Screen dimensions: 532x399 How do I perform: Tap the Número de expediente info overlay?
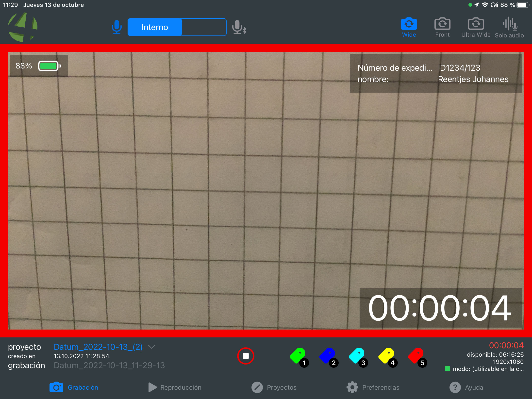(436, 73)
